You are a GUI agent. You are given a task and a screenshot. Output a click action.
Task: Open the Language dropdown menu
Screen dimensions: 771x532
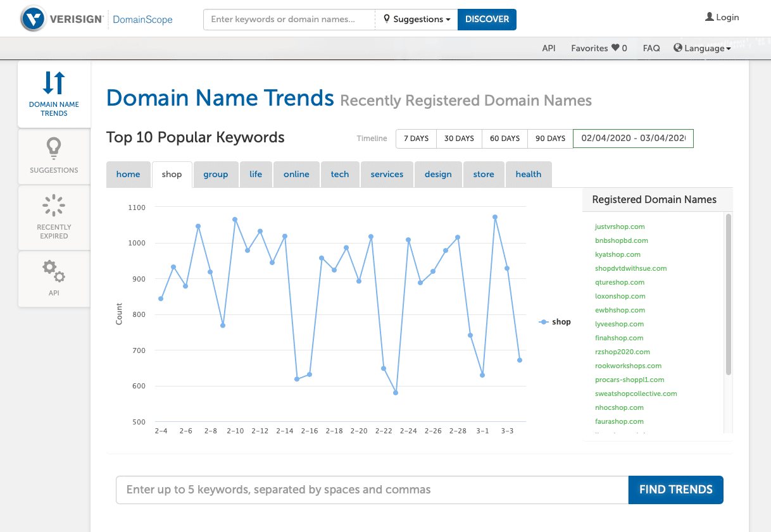pos(702,48)
